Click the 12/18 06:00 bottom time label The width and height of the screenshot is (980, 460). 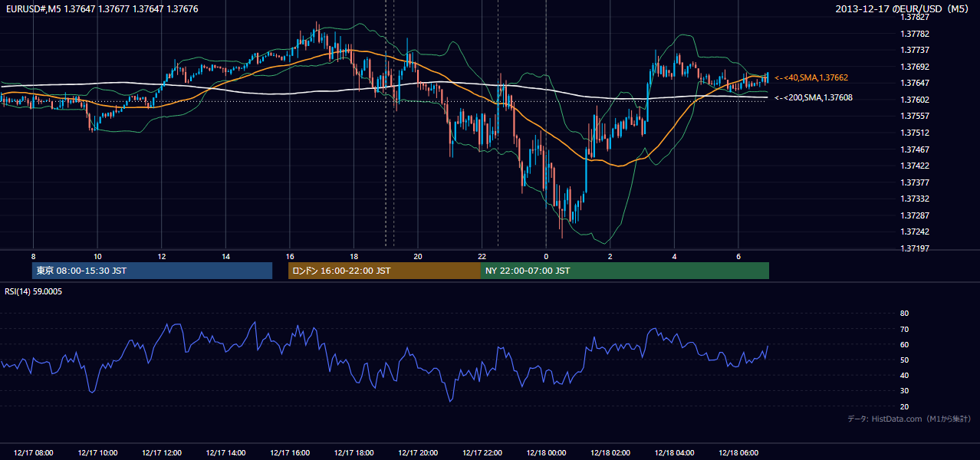tap(738, 453)
